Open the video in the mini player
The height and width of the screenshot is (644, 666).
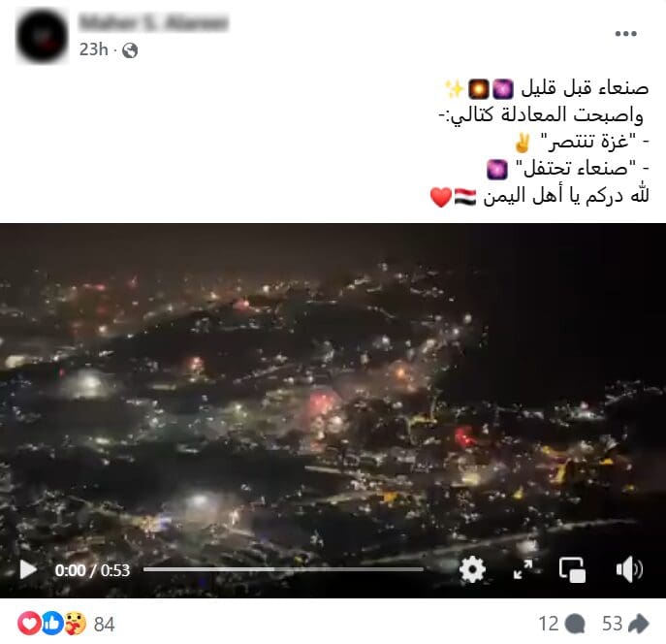[572, 569]
